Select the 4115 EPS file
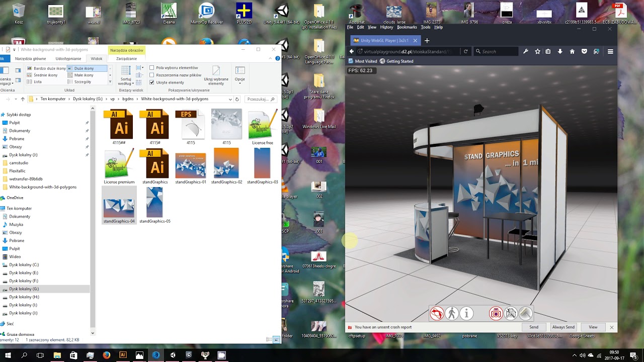The width and height of the screenshot is (644, 362). [191, 127]
